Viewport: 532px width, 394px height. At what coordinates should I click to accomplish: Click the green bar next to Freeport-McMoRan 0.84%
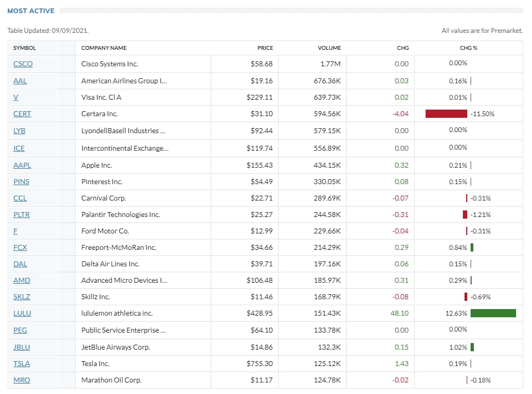click(x=472, y=247)
